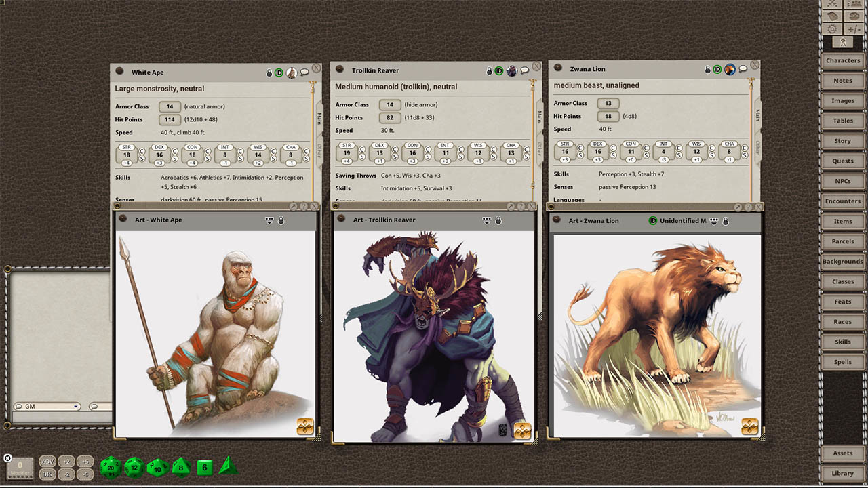The image size is (868, 488).
Task: Click the mask/calendar icon on Art - Trollkin Reaver
Action: coord(486,220)
